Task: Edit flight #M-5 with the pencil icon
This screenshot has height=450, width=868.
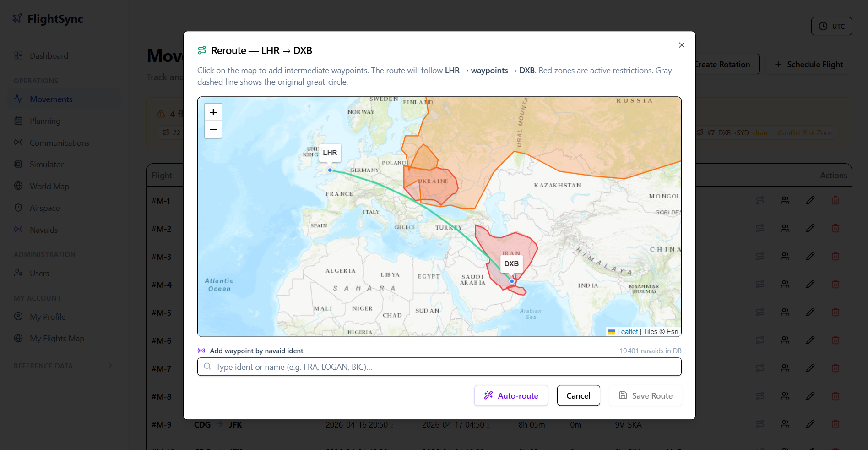Action: click(x=810, y=312)
